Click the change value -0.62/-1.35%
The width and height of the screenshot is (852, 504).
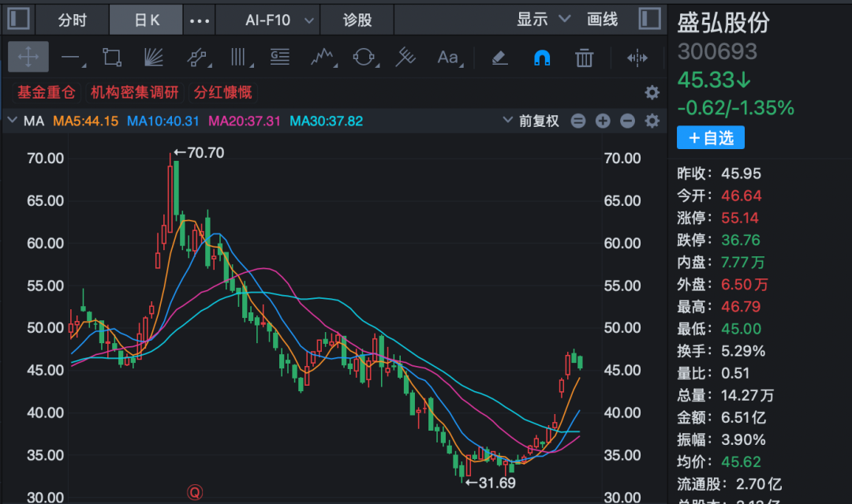(x=736, y=108)
